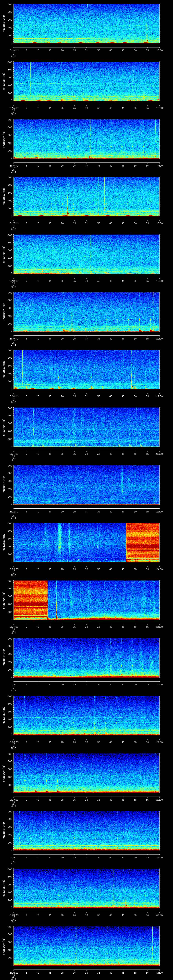The width and height of the screenshot is (173, 980).
Task: Select the '17:00' end time label
Action: point(160,166)
